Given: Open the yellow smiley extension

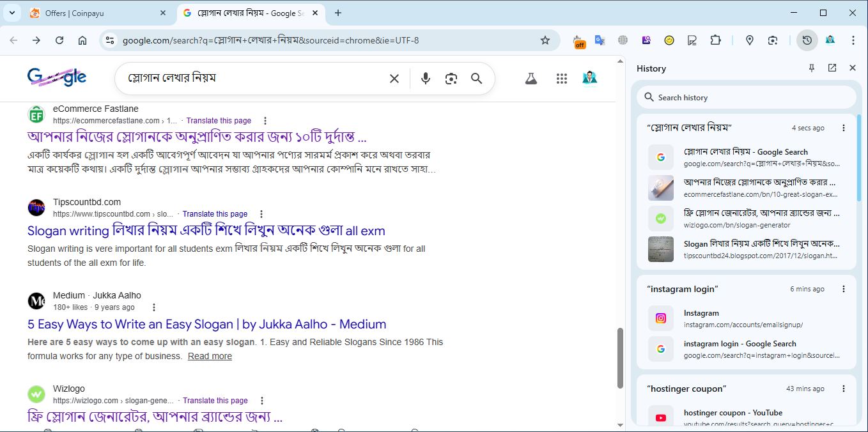Looking at the screenshot, I should click(x=669, y=40).
